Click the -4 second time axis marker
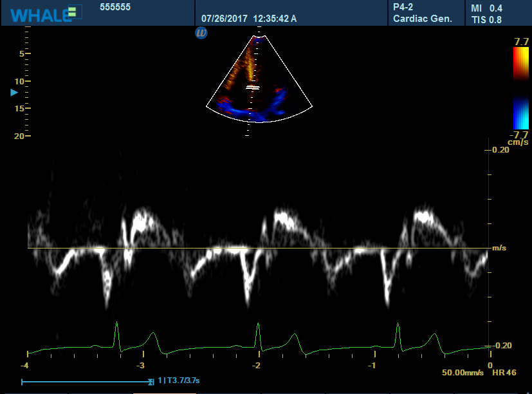The image size is (532, 394). (24, 366)
